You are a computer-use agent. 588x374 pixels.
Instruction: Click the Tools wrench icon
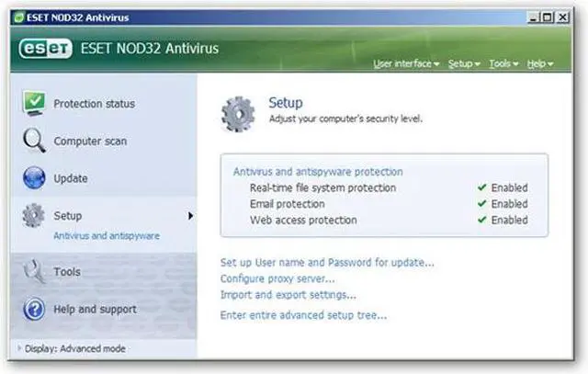34,272
